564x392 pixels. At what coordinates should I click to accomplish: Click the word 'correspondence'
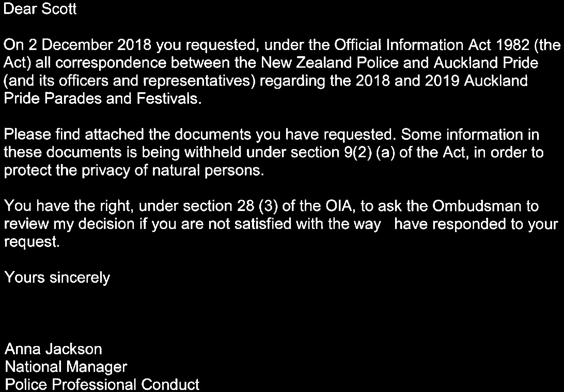tap(111, 63)
